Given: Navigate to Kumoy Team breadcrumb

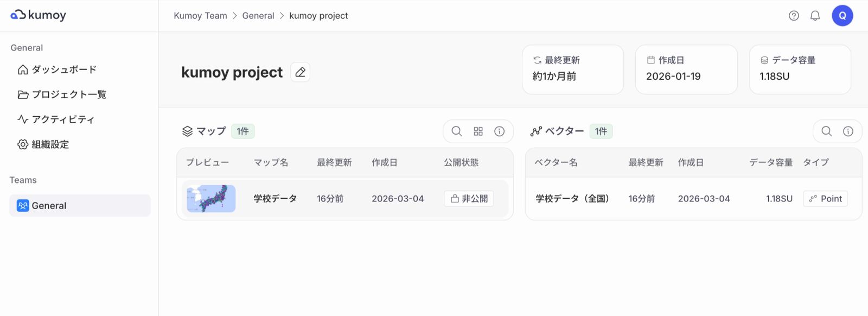Looking at the screenshot, I should click(x=200, y=16).
